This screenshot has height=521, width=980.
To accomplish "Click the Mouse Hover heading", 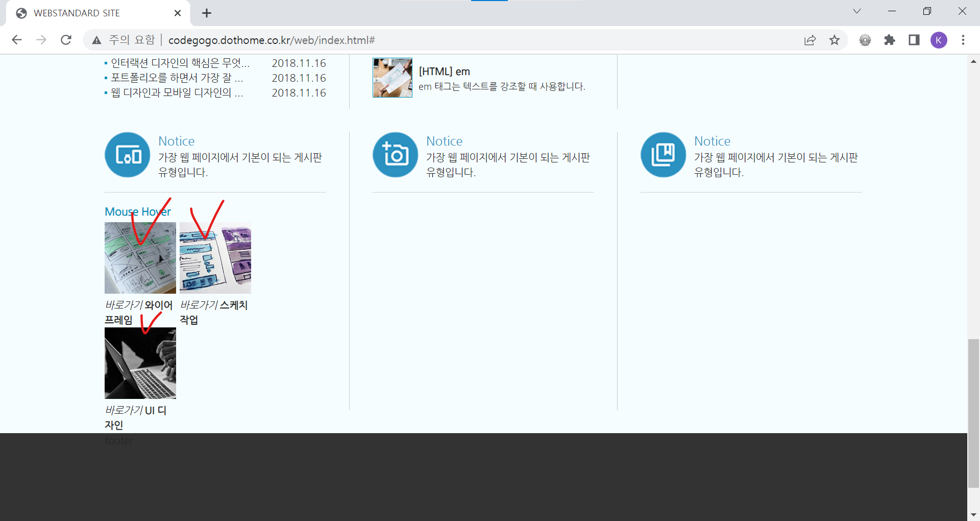I will (138, 211).
